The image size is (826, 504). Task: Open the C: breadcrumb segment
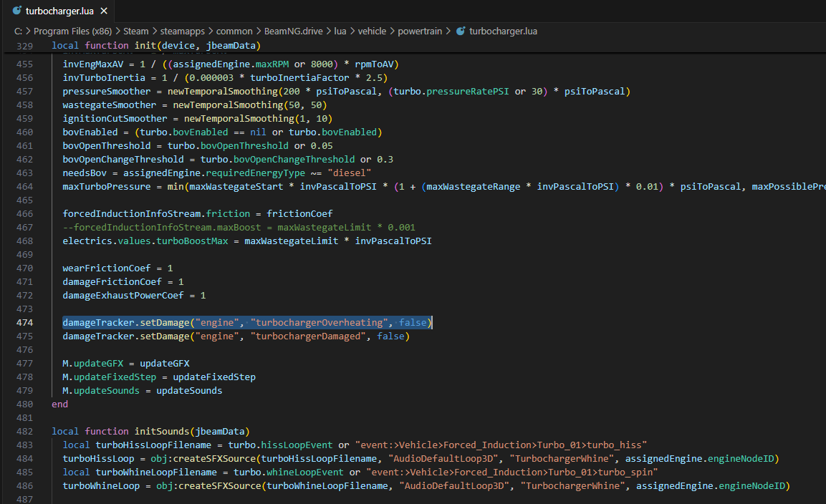pos(18,31)
